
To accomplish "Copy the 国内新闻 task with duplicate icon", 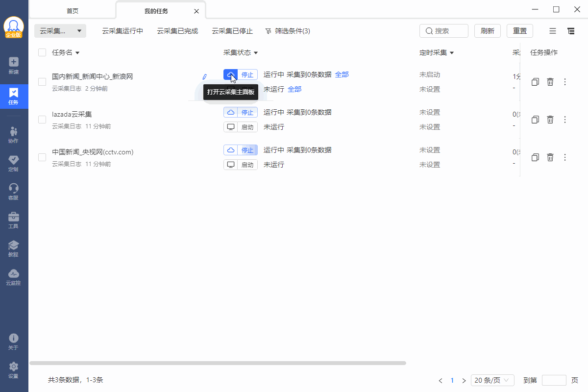I will point(535,82).
